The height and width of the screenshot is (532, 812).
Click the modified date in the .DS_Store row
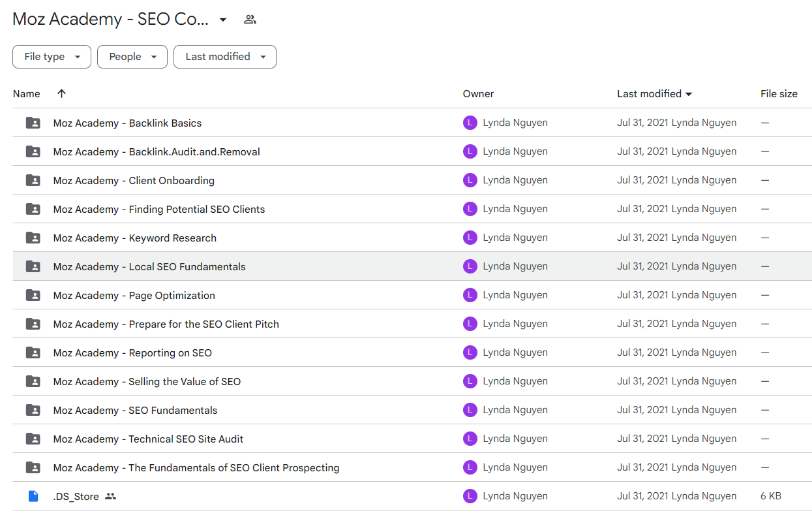(x=677, y=496)
